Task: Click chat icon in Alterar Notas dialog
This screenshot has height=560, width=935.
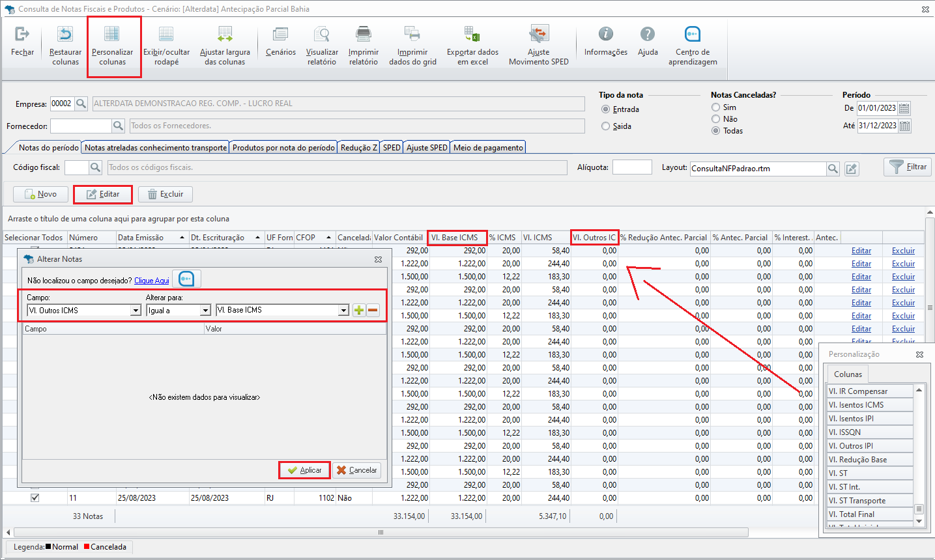Action: pyautogui.click(x=186, y=279)
